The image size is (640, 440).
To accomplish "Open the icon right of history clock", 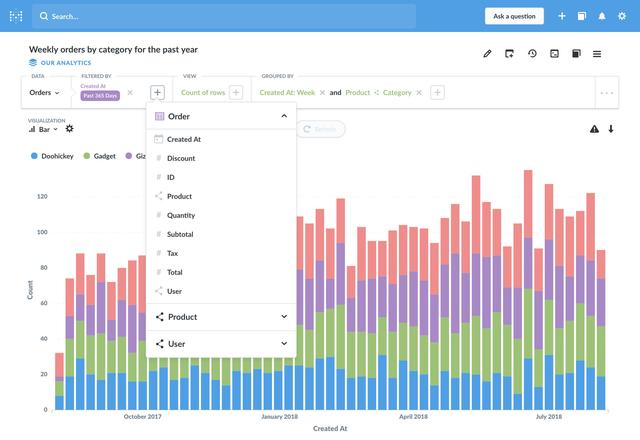I will 554,53.
